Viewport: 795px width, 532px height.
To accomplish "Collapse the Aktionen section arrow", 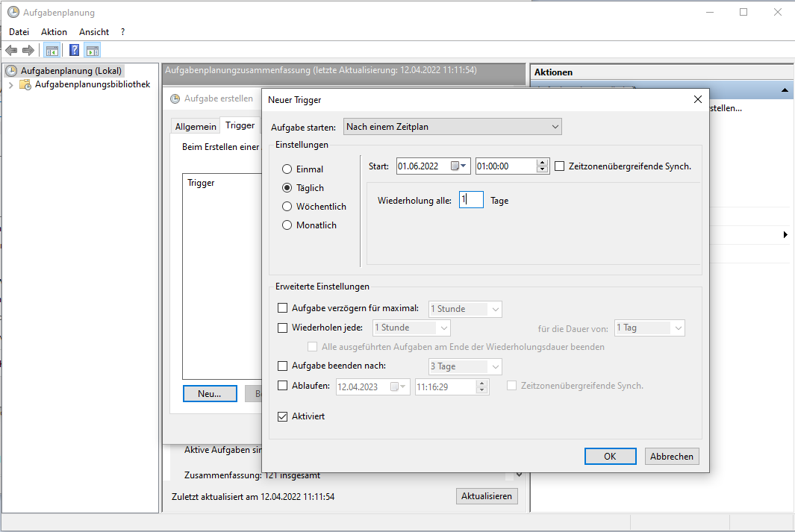I will pos(785,90).
